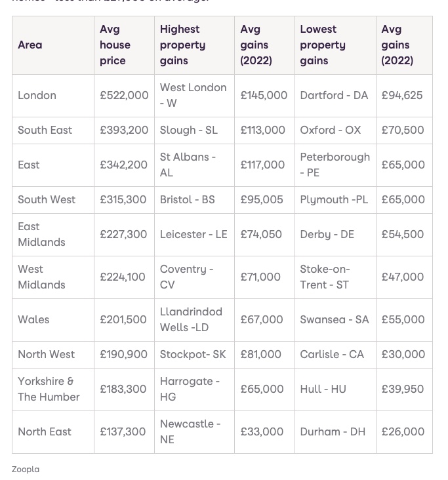Click the Highest property gains header
Viewport: 448px width, 480px height.
coord(180,45)
